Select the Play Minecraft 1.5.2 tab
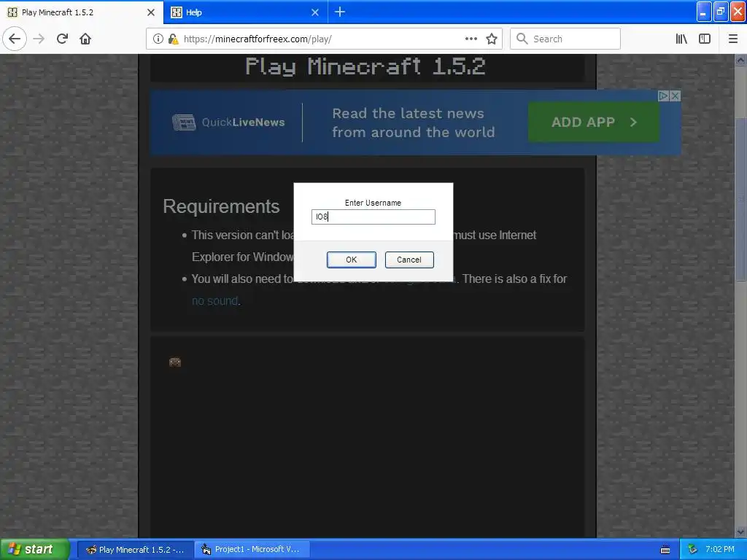The height and width of the screenshot is (560, 747). click(82, 12)
